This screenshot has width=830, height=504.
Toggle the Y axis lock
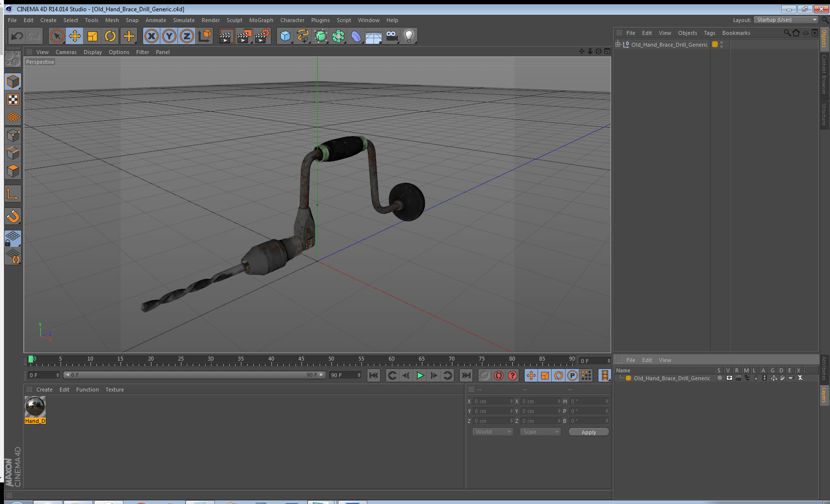(x=169, y=36)
